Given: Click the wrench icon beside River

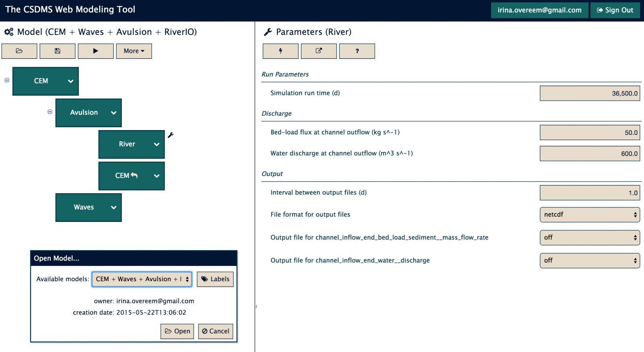Looking at the screenshot, I should pyautogui.click(x=171, y=135).
